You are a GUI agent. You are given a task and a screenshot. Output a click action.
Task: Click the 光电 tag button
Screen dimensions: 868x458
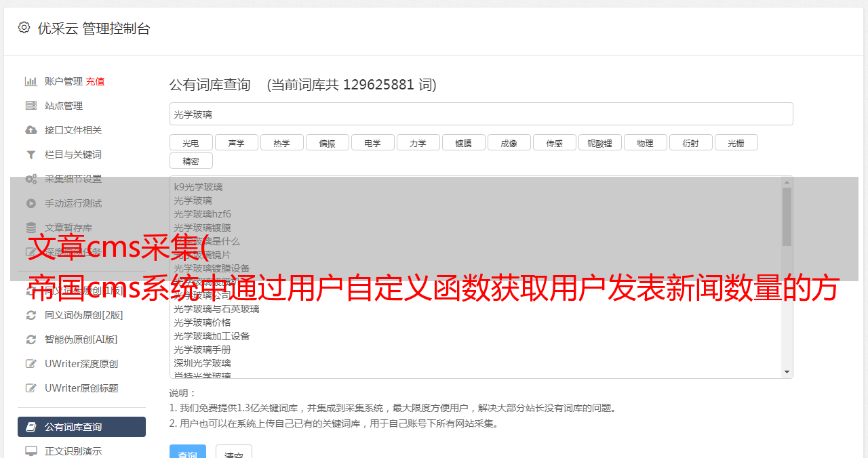(x=191, y=142)
